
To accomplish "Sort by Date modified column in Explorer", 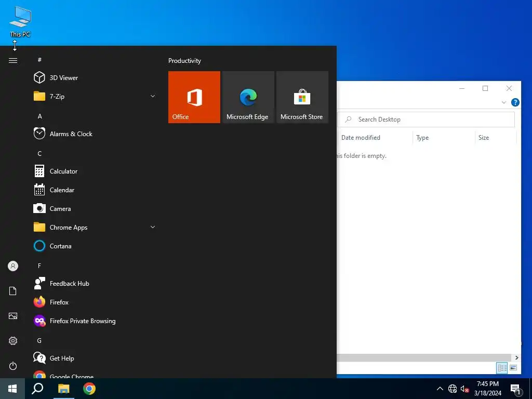I will pyautogui.click(x=375, y=137).
